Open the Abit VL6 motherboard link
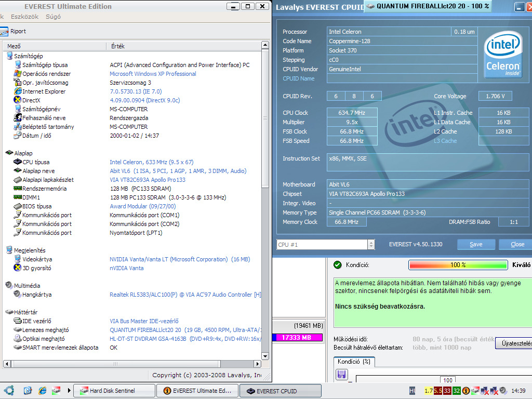Viewport: 532px width, 399px height. [178, 170]
